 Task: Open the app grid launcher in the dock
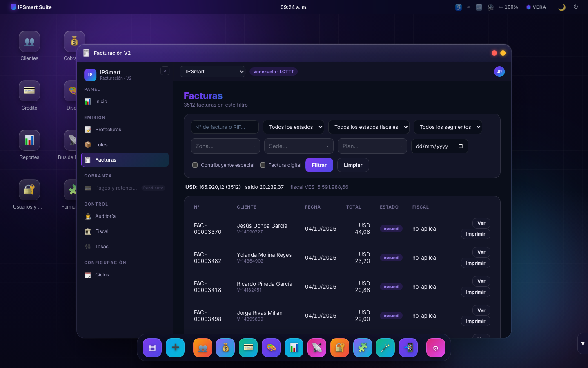coord(152,348)
